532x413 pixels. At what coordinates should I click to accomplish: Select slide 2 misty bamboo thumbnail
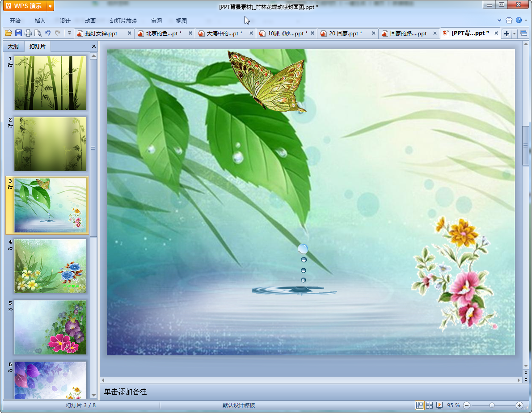tap(50, 144)
